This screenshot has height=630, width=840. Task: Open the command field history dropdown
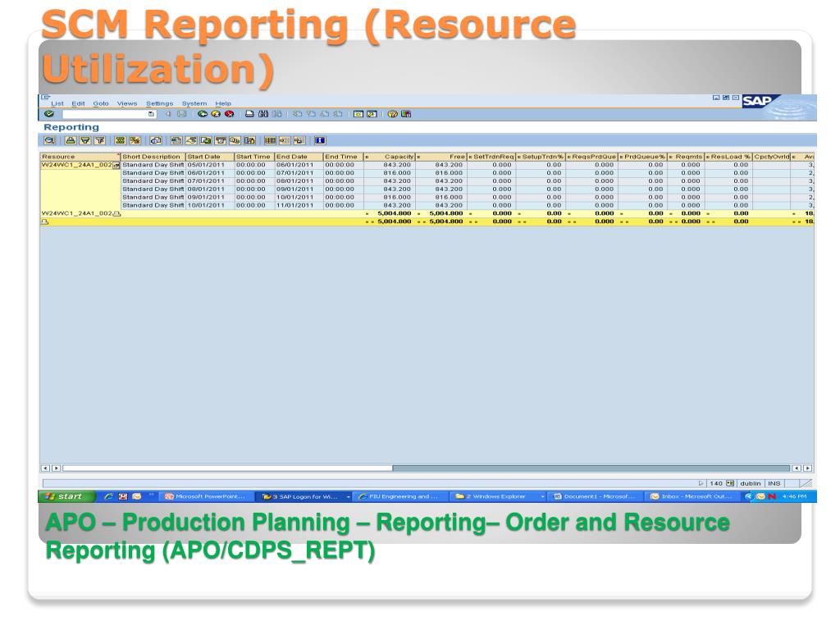pos(151,114)
